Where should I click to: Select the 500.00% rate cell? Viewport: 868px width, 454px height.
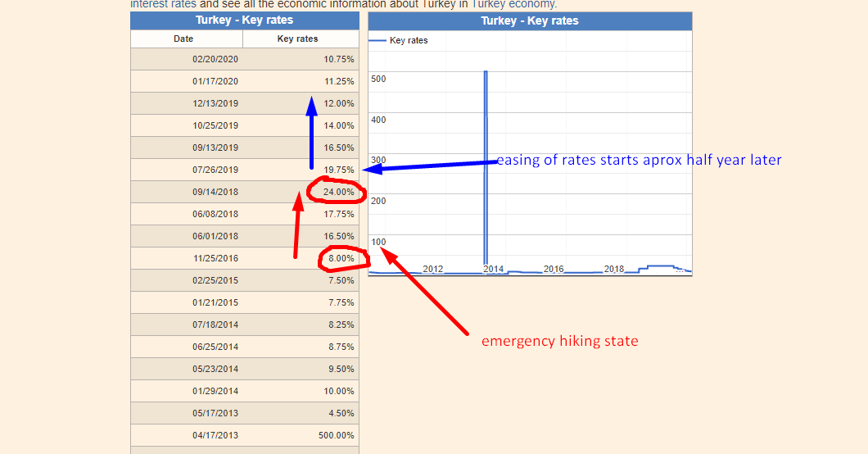click(336, 435)
